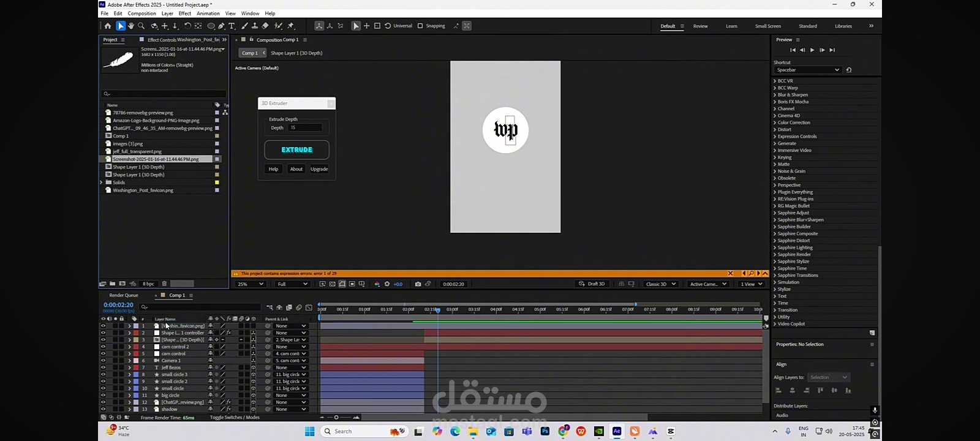
Task: Take a snapshot with camera icon
Action: coord(418,284)
